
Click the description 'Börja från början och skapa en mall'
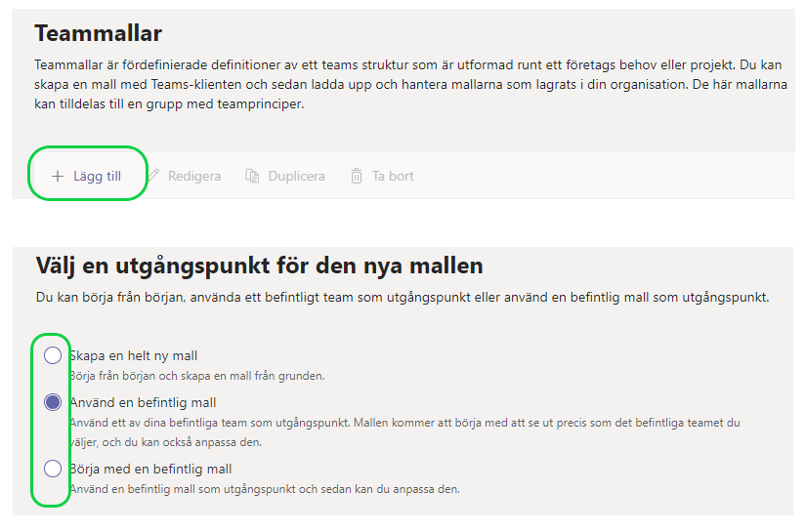[196, 375]
